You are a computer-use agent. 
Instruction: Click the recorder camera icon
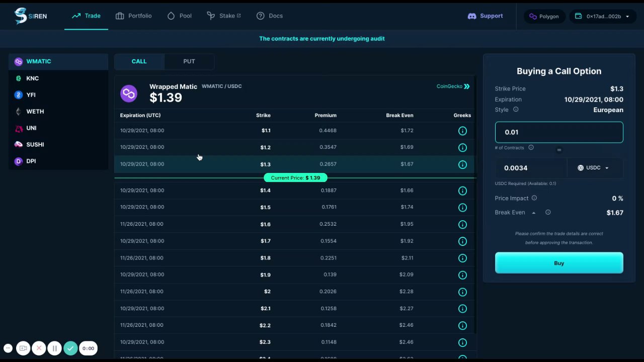click(x=23, y=348)
